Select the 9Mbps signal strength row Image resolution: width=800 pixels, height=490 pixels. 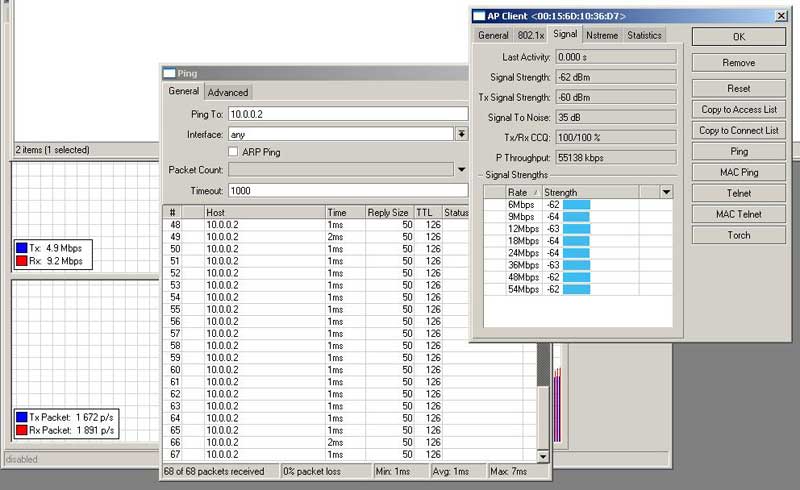click(578, 217)
